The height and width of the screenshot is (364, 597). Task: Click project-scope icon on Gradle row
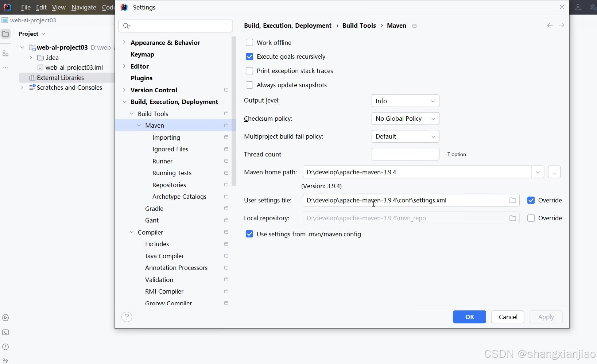pyautogui.click(x=226, y=208)
